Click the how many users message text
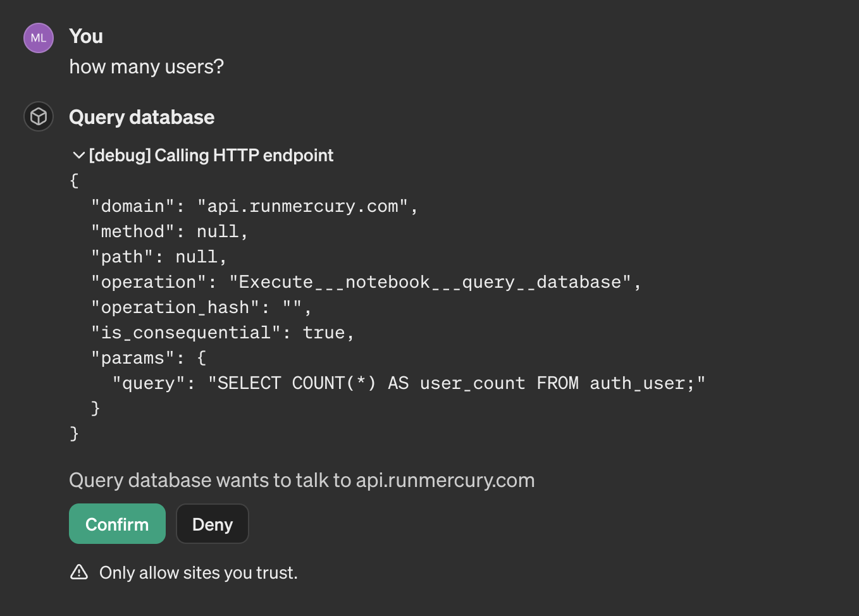The image size is (859, 616). (146, 66)
